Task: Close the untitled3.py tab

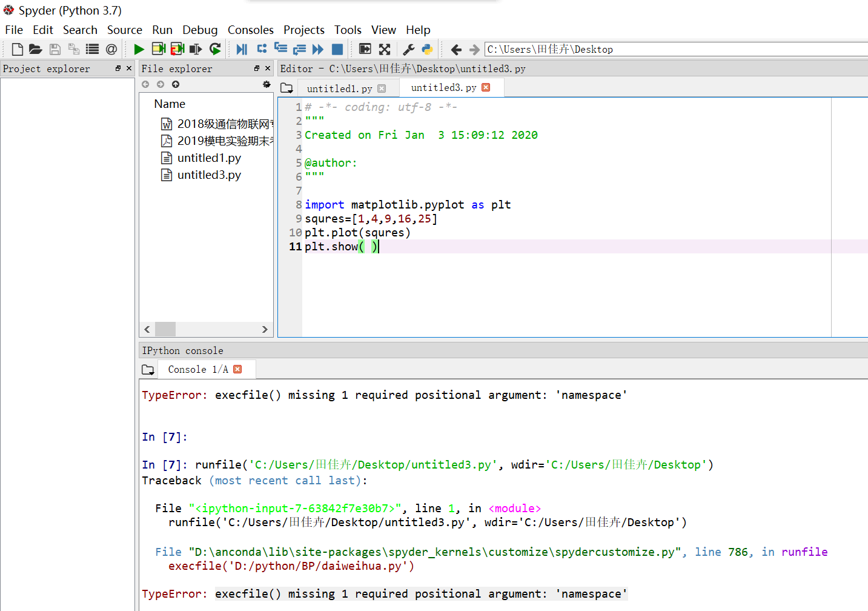Action: [x=486, y=88]
